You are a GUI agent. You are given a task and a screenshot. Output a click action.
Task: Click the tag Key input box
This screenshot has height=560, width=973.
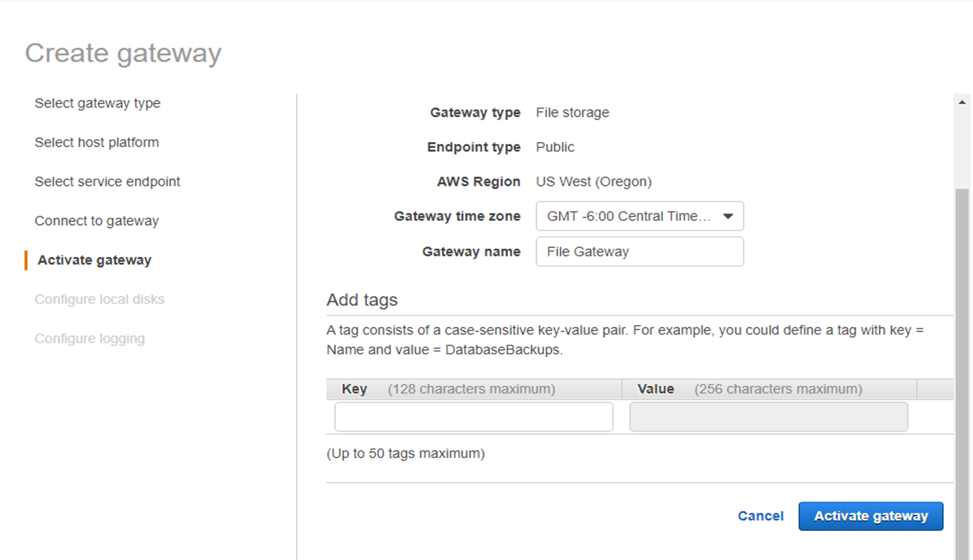(x=473, y=416)
